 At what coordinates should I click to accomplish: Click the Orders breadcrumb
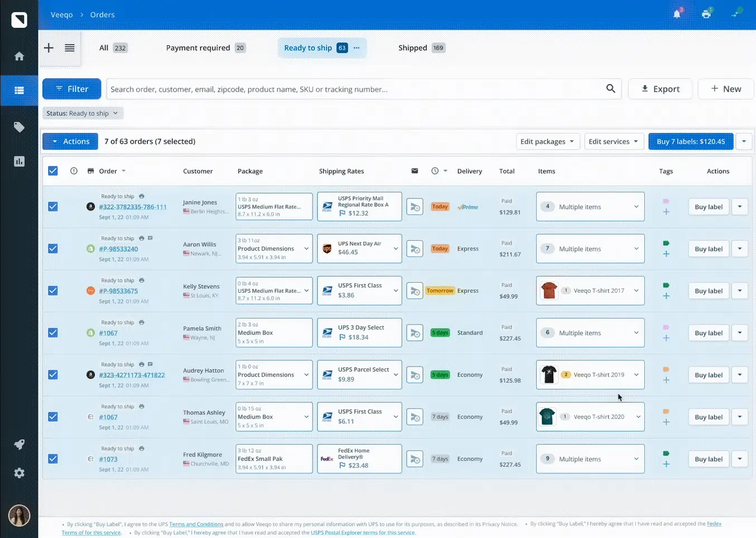(102, 15)
